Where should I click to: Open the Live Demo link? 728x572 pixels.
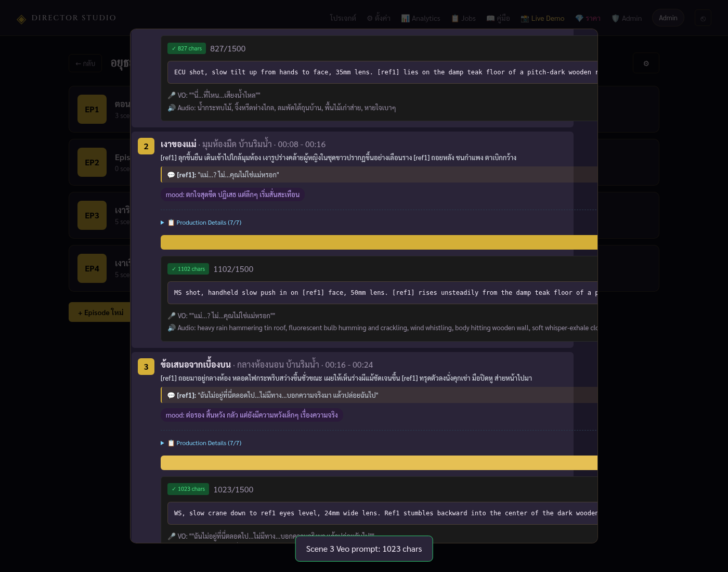542,18
